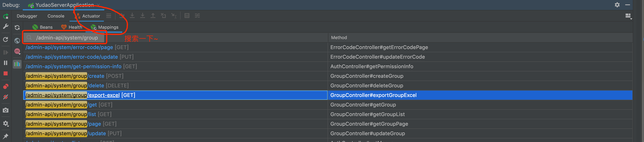Toggle the pin tab icon
This screenshot has height=142, width=644.
pos(6,136)
